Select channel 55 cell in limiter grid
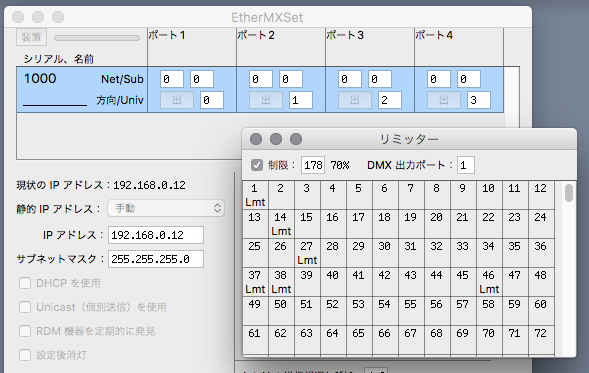 coord(411,311)
